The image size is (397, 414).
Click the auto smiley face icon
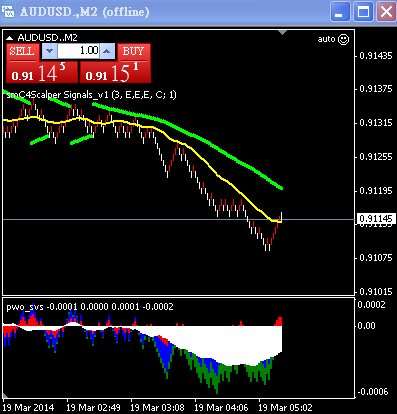coord(343,39)
